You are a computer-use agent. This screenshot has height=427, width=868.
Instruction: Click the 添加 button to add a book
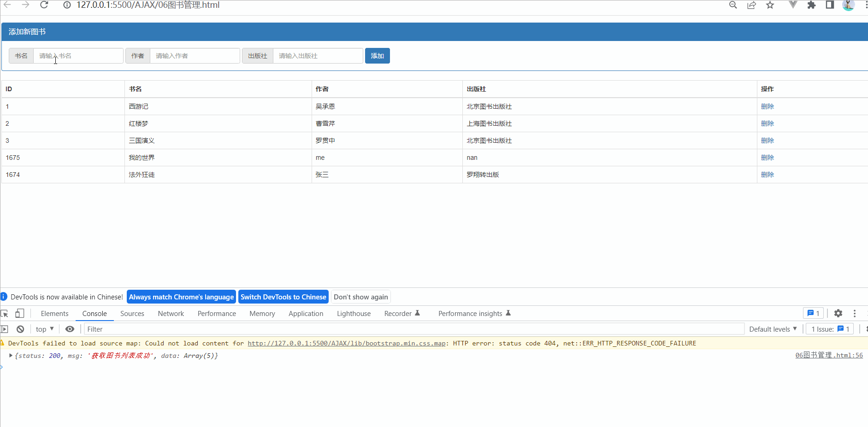[377, 56]
